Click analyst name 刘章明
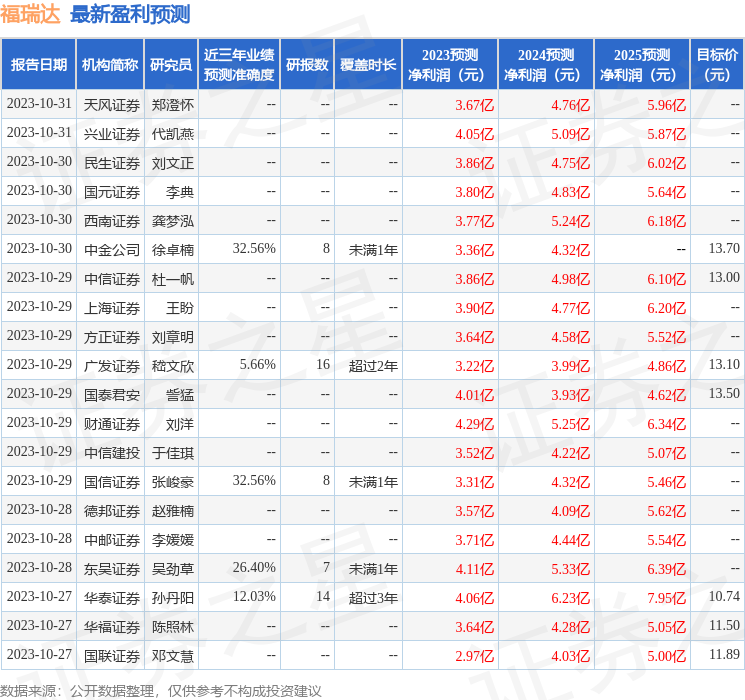 click(172, 336)
